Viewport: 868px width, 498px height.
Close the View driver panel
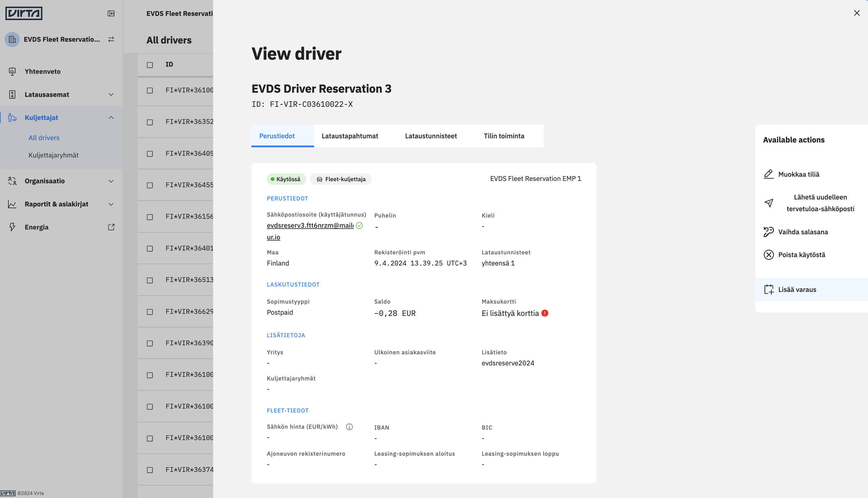point(857,13)
